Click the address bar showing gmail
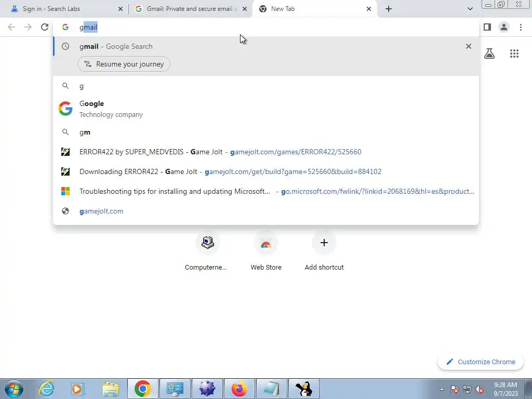 click(266, 27)
